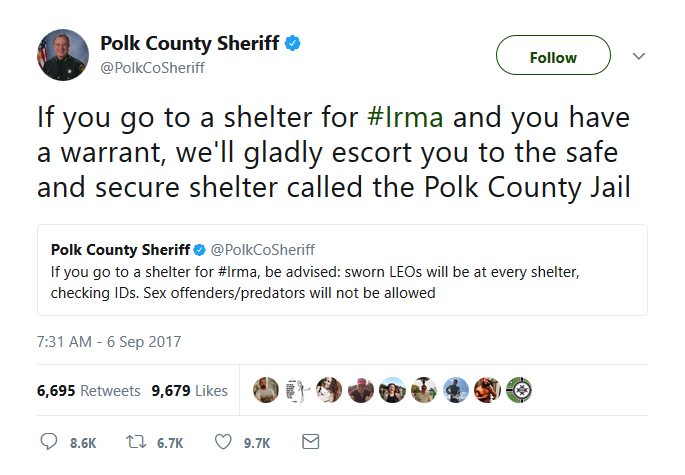Click @PolkCoSheriff handle in quoted tweet
Screen dimensions: 685x475
click(x=263, y=250)
